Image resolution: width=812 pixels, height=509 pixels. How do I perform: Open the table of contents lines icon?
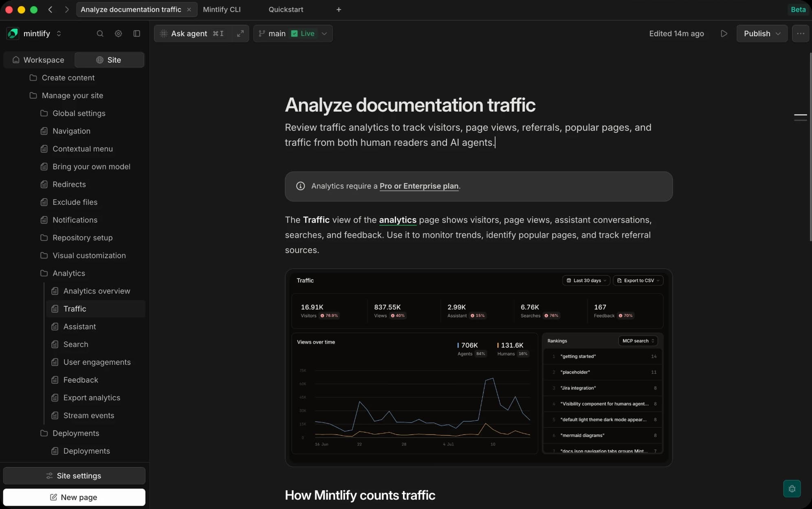pos(800,118)
